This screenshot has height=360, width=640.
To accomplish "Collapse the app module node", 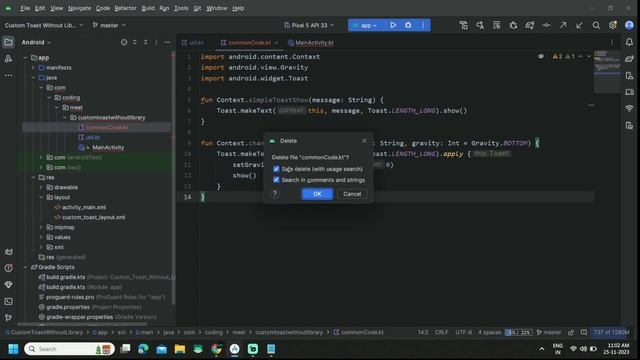I will click(26, 58).
